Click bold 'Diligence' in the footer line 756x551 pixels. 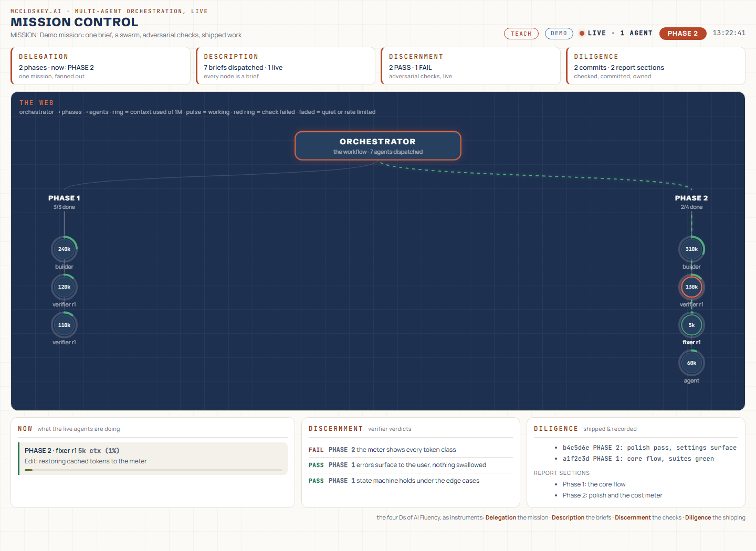(x=698, y=517)
